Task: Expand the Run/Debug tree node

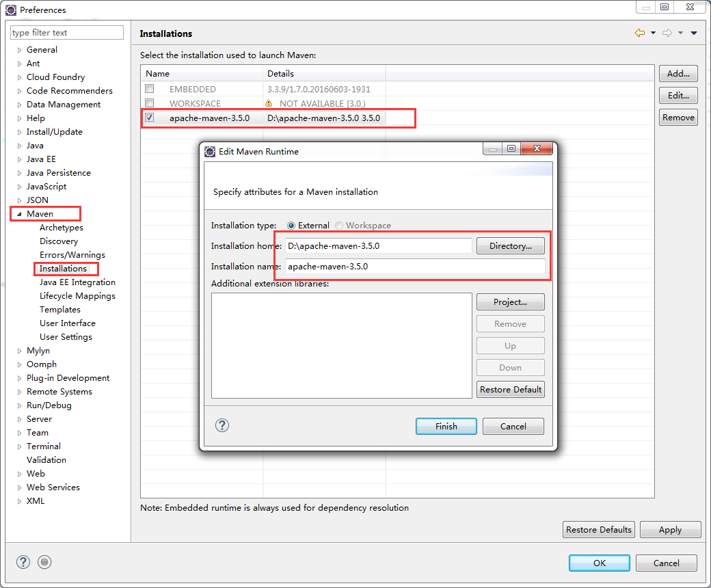Action: pyautogui.click(x=19, y=405)
